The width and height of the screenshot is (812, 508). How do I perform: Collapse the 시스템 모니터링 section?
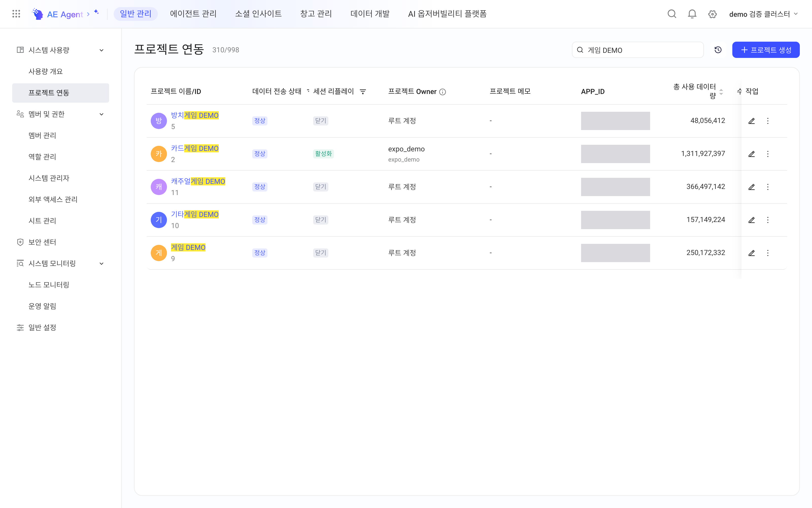101,263
